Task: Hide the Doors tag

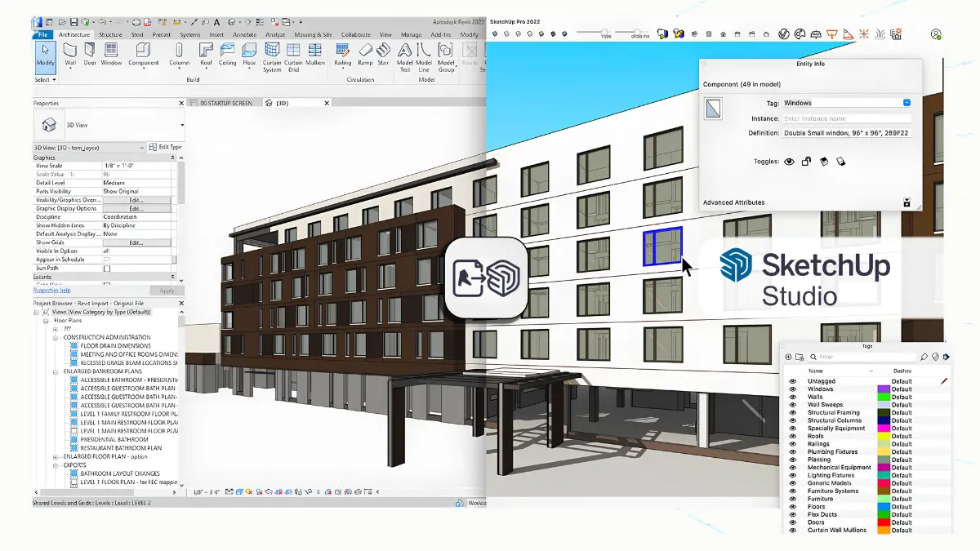Action: pos(791,522)
